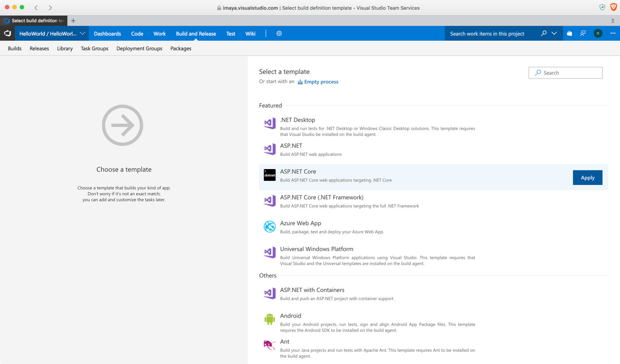This screenshot has height=364, width=620.
Task: Select the 'Select build definition' browser tab
Action: click(x=34, y=21)
